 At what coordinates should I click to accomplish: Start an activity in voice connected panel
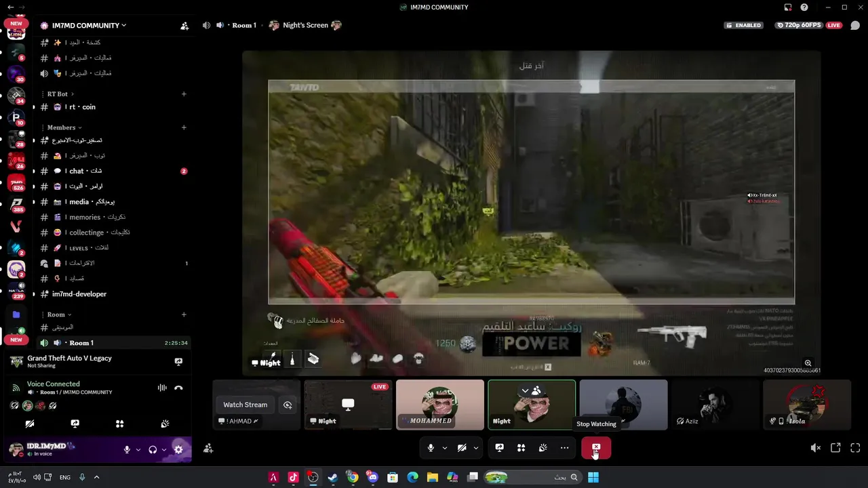coord(119,424)
